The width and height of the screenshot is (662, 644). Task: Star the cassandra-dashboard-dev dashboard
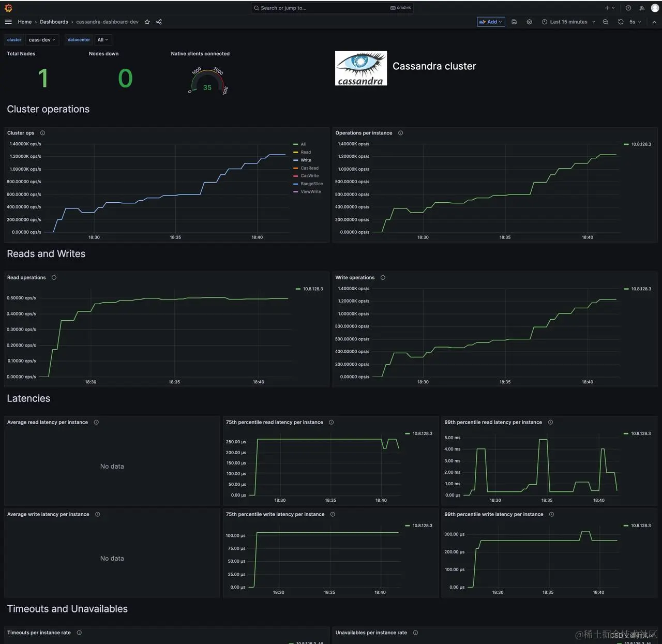pos(147,22)
